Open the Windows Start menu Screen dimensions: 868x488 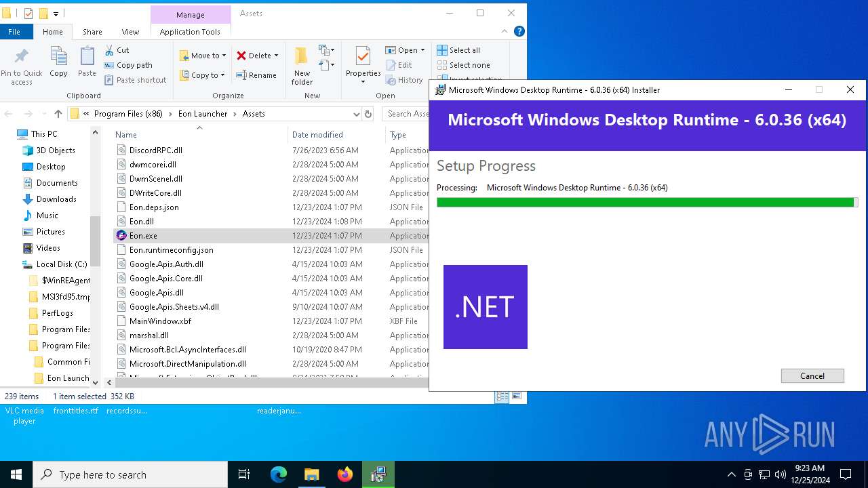coord(16,474)
